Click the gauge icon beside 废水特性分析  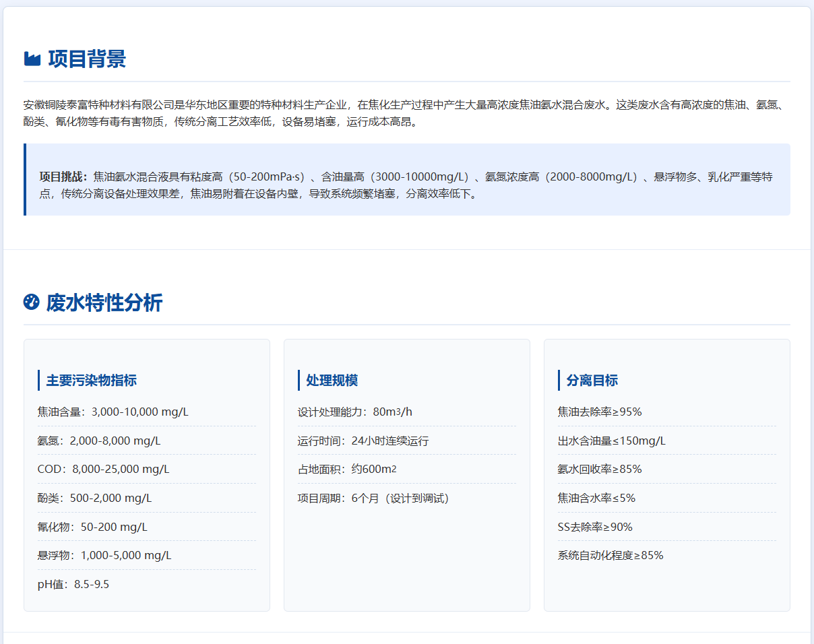pyautogui.click(x=31, y=302)
